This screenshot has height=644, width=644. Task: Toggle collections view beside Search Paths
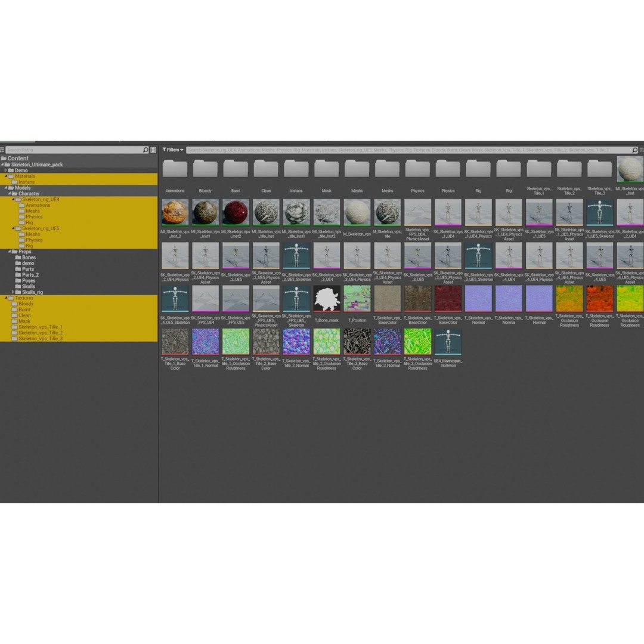(153, 150)
